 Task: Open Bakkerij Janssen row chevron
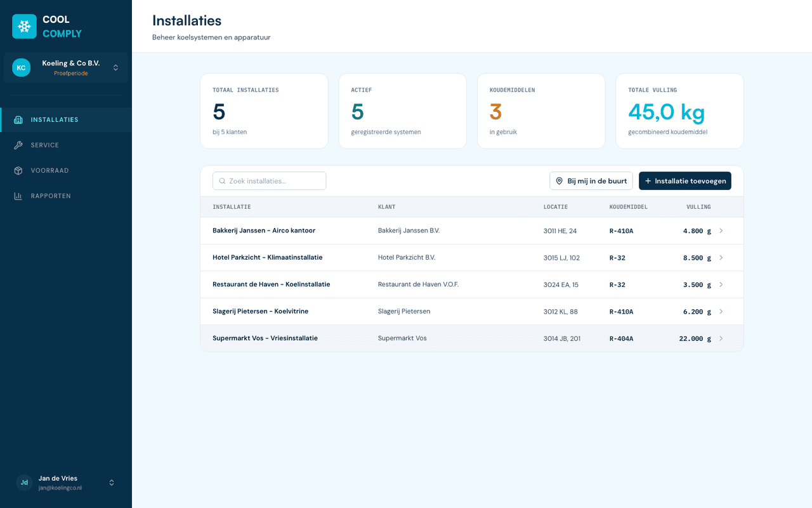pos(721,231)
